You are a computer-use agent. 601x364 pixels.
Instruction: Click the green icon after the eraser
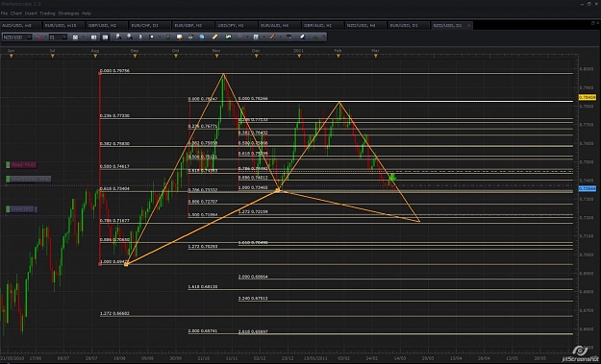(x=315, y=37)
